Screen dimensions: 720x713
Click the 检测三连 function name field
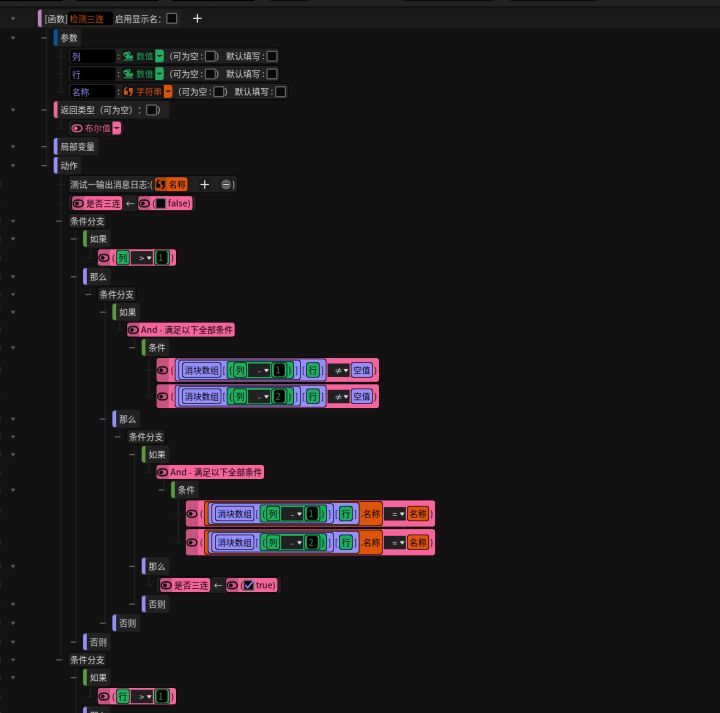click(x=90, y=19)
